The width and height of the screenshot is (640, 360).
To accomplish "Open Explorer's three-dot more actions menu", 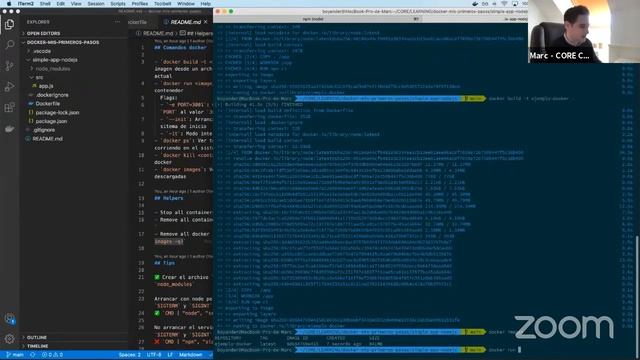I will [117, 22].
